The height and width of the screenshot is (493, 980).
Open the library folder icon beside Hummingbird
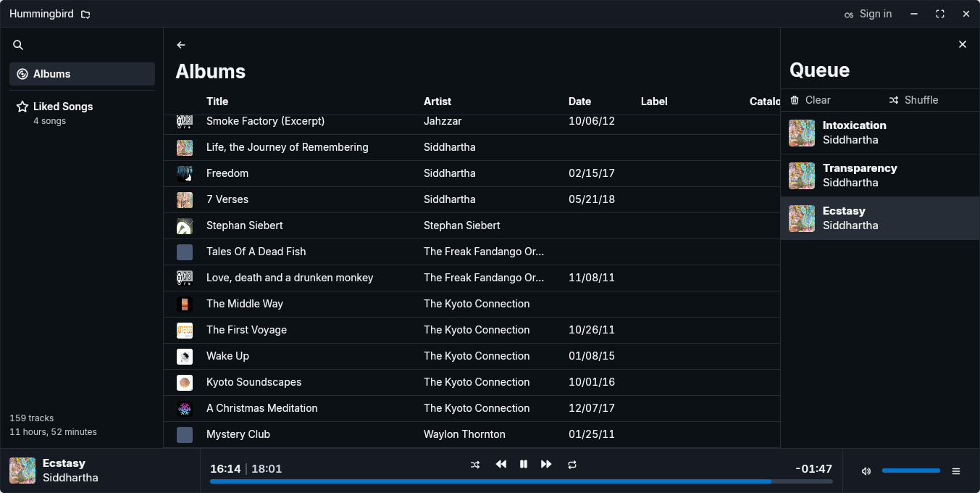tap(85, 14)
